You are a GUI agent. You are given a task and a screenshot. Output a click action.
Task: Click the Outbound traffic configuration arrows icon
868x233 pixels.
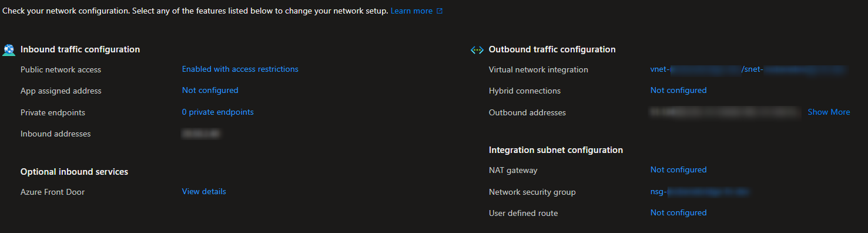477,50
